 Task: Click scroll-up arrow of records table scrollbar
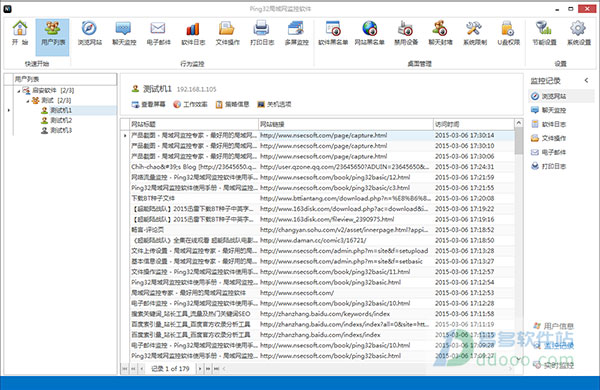tap(518, 123)
